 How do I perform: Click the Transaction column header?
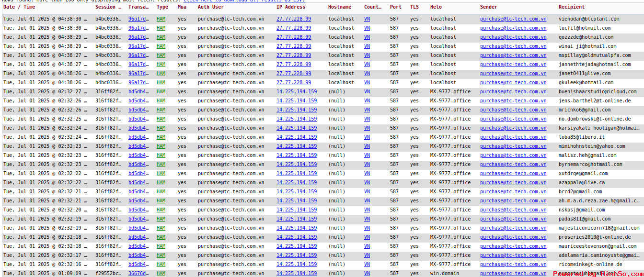coord(138,7)
